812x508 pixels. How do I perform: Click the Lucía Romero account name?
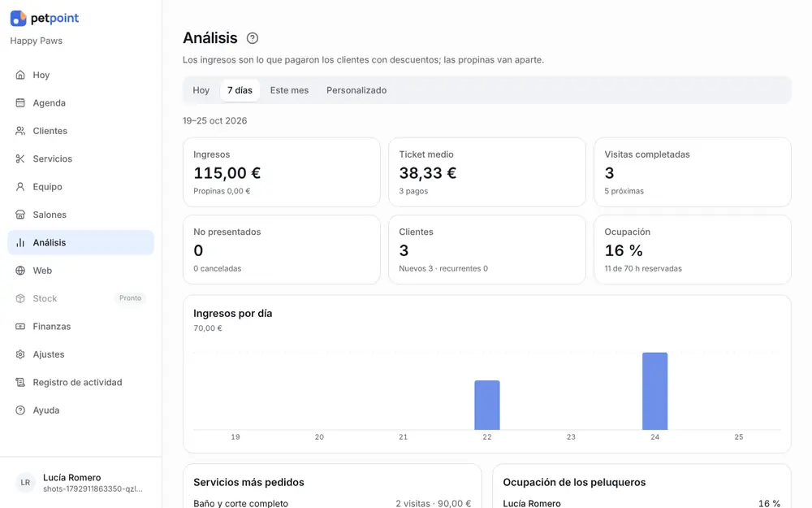click(x=72, y=477)
